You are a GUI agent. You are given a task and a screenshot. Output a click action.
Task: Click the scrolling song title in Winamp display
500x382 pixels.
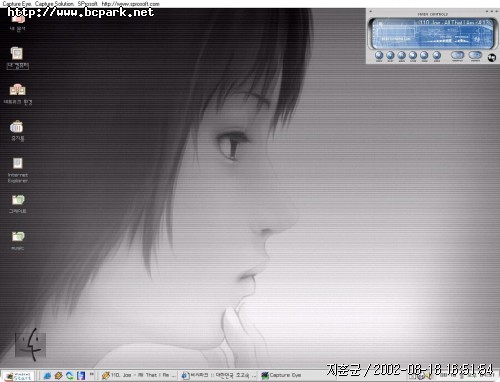pos(453,22)
